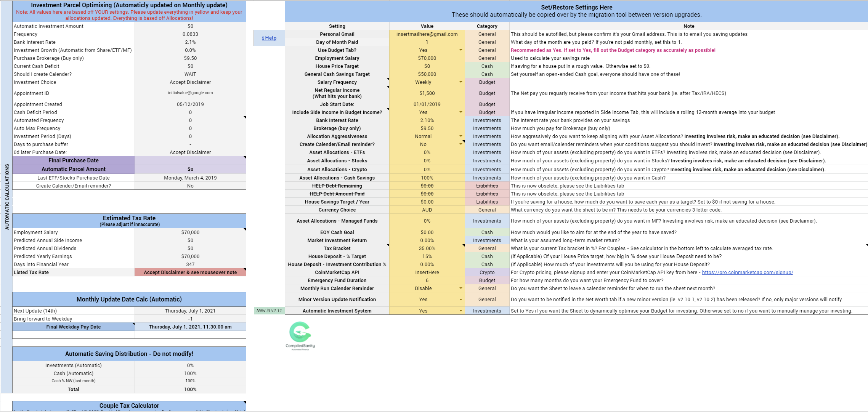Click the Monthly Update Date Calc header
Viewport: 868px width, 412px height.
129,299
